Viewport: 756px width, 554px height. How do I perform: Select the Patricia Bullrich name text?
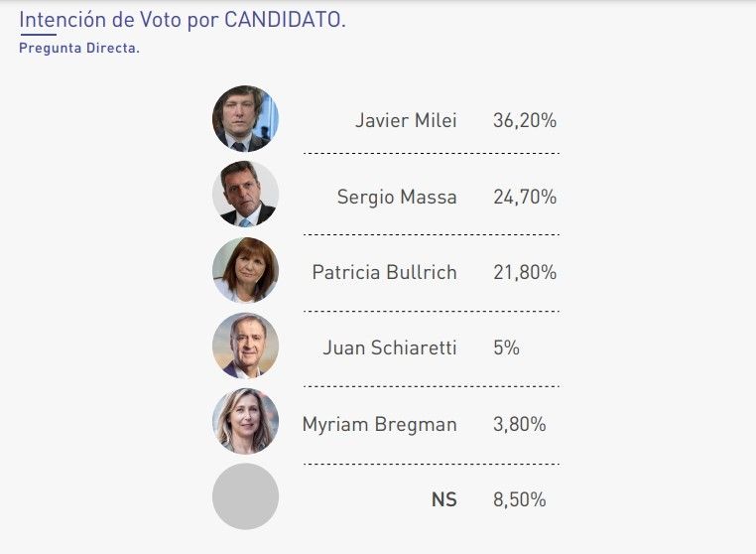384,272
